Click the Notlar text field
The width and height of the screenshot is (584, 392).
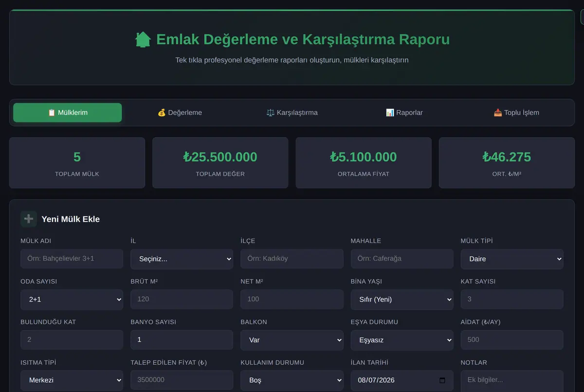pos(512,380)
